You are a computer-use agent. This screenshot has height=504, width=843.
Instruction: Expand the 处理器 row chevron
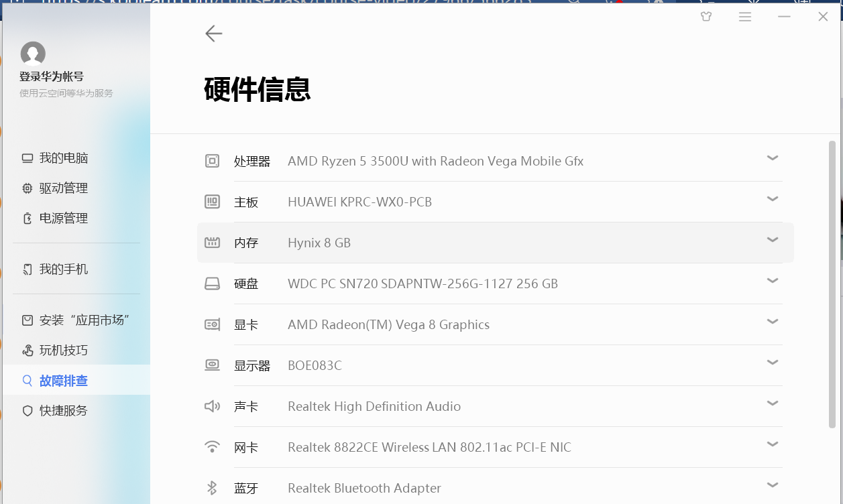pyautogui.click(x=773, y=158)
